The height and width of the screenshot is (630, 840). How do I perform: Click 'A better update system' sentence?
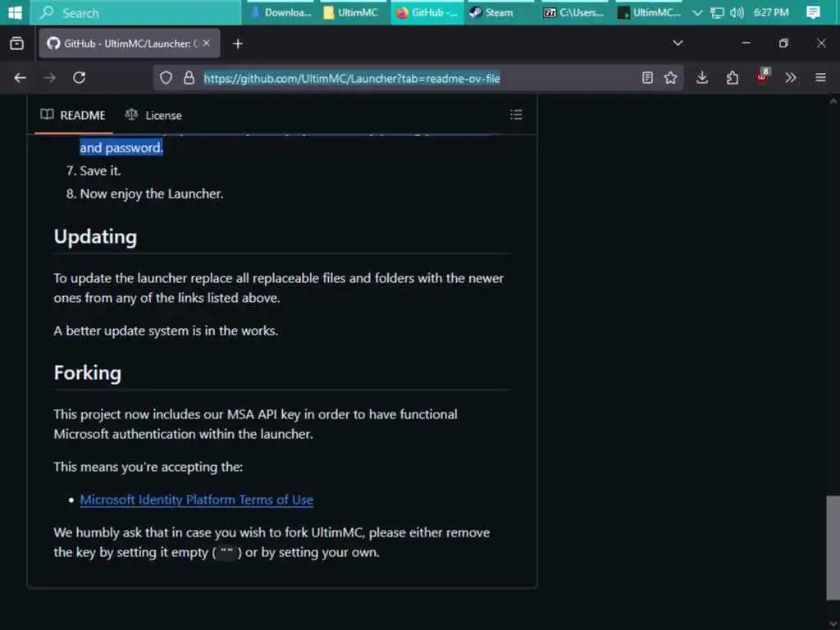tap(166, 331)
